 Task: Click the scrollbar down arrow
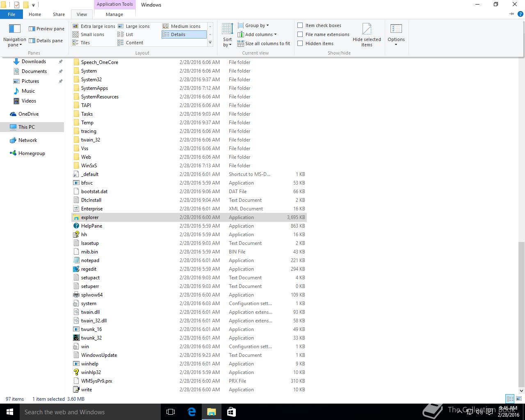point(521,390)
